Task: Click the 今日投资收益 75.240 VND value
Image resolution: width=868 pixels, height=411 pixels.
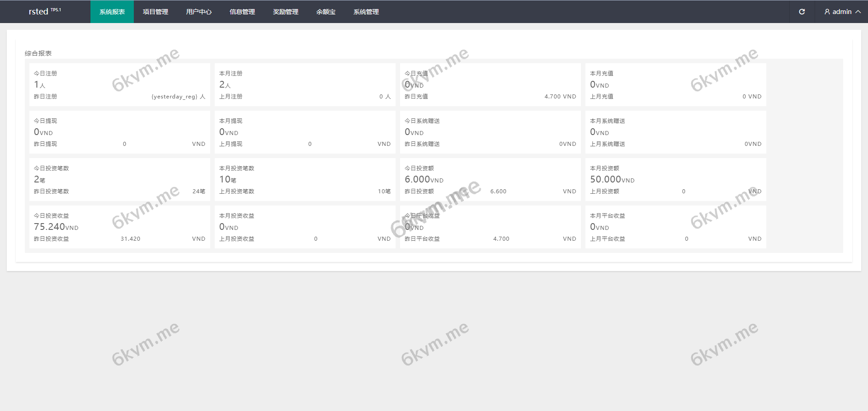Action: [56, 227]
